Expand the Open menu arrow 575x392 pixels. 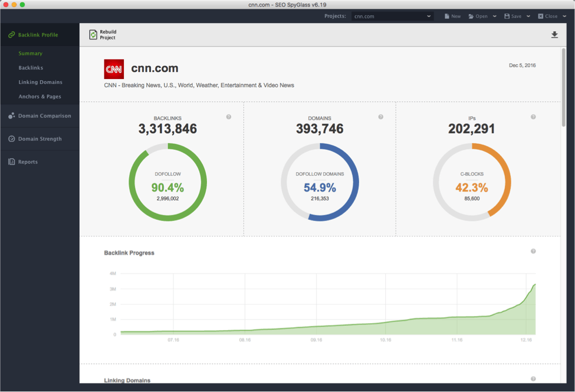tap(495, 17)
